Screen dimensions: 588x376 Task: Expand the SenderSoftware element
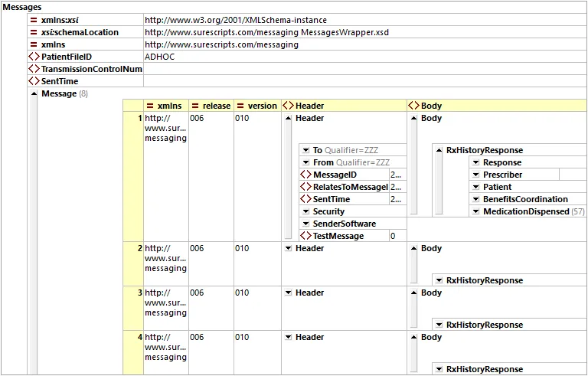coord(305,224)
